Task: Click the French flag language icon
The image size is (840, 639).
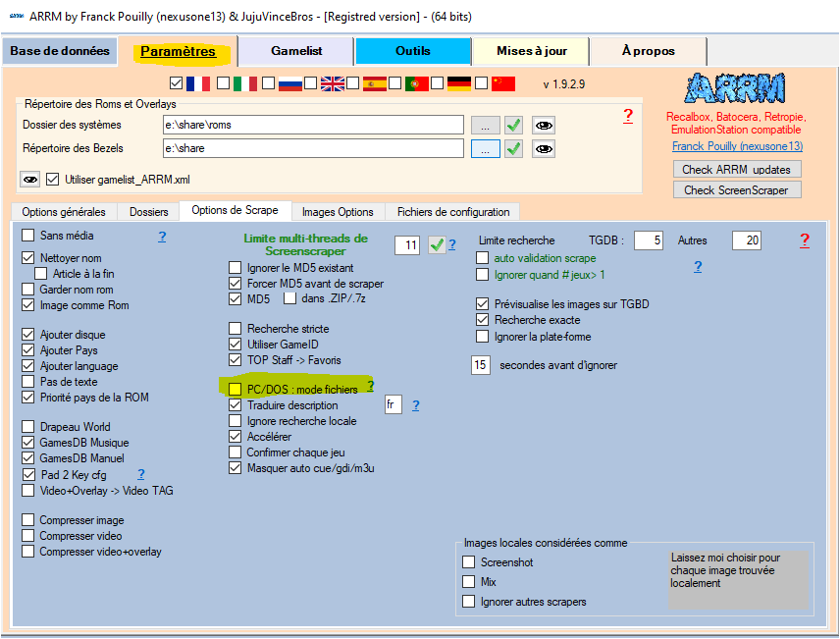Action: click(x=199, y=83)
